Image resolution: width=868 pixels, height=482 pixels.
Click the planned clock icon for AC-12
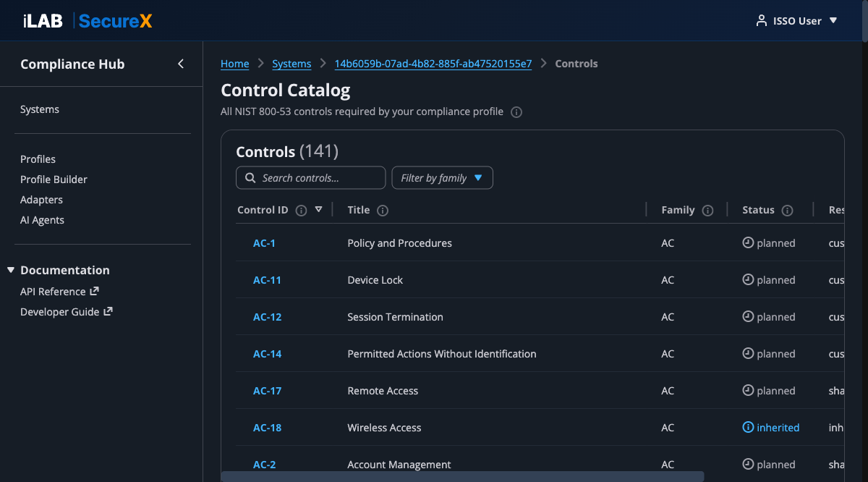click(x=748, y=316)
